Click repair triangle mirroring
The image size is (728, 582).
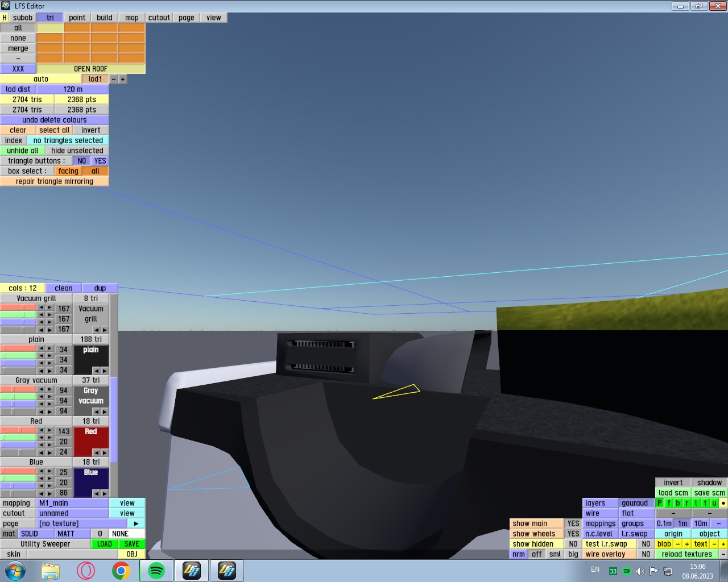click(x=55, y=181)
